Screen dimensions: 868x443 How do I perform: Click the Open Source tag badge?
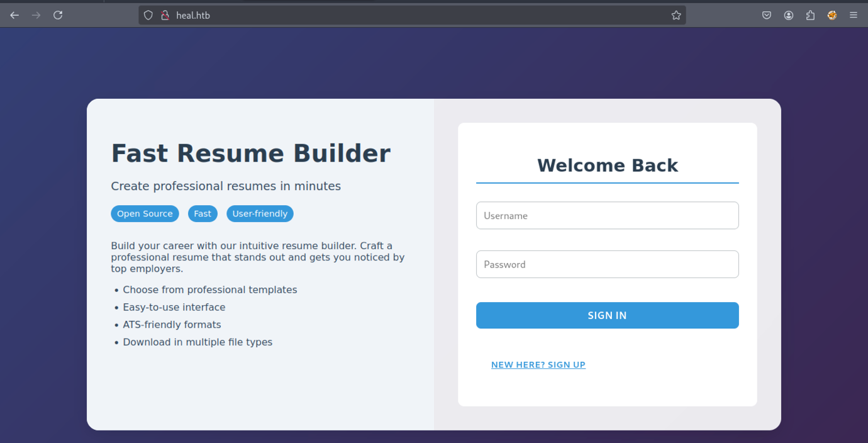145,214
